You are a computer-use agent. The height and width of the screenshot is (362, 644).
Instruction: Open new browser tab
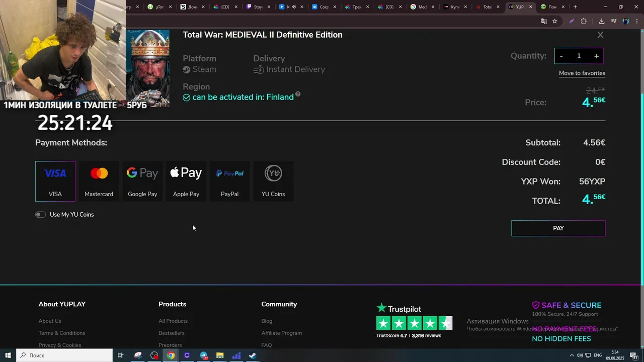point(575,7)
